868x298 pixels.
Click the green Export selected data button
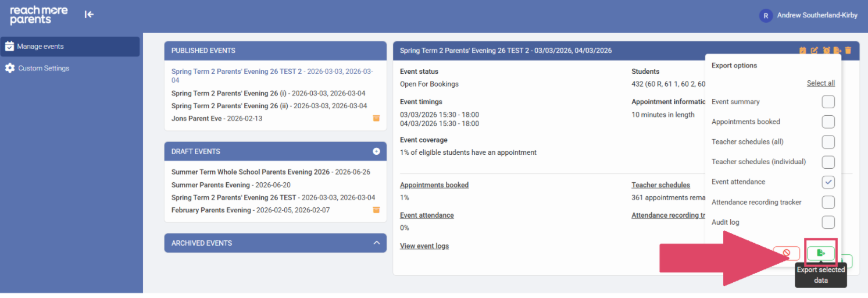tap(820, 253)
